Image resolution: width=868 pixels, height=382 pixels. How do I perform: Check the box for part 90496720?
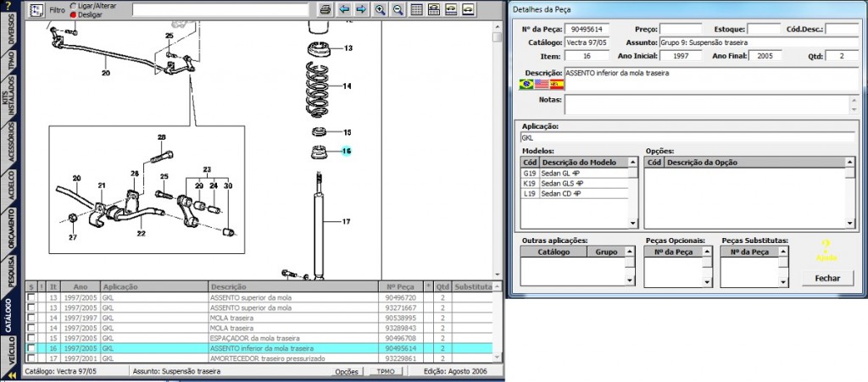coord(31,297)
